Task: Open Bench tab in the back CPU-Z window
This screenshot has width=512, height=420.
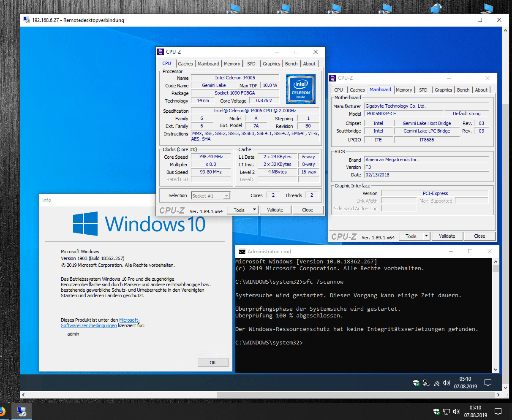Action: point(463,90)
